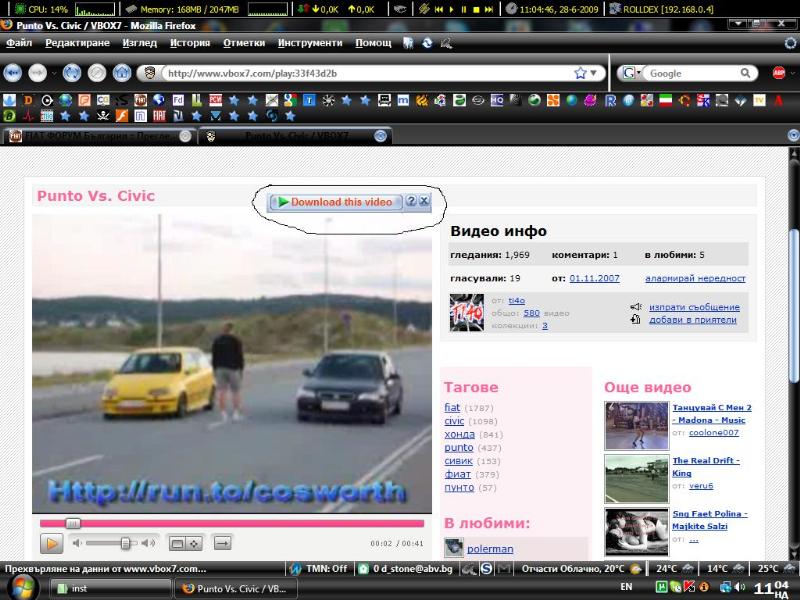Open the Инструменти (Tools) menu

[x=310, y=43]
